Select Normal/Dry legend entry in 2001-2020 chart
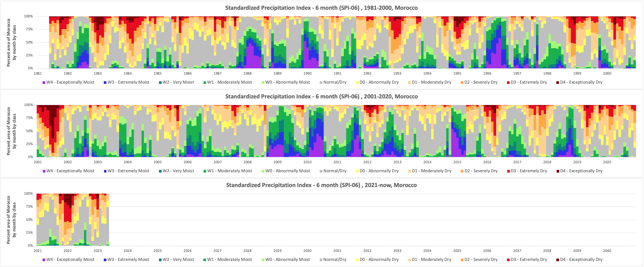 333,171
